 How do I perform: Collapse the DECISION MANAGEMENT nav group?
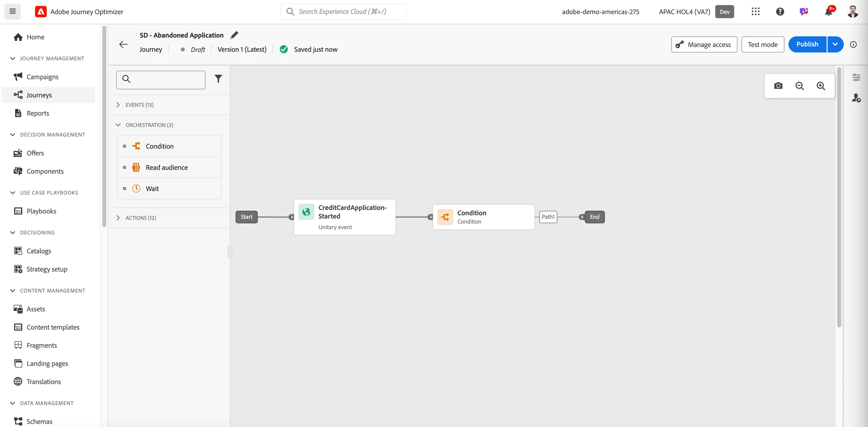pos(13,135)
